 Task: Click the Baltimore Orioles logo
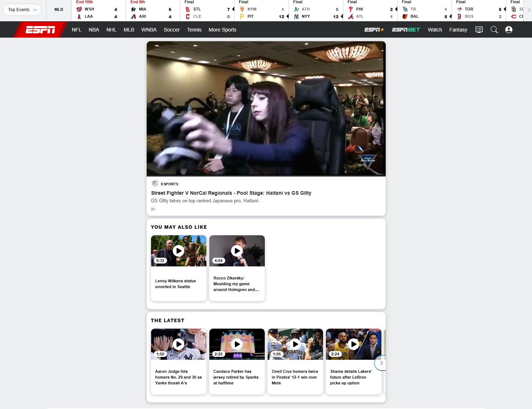pos(405,16)
